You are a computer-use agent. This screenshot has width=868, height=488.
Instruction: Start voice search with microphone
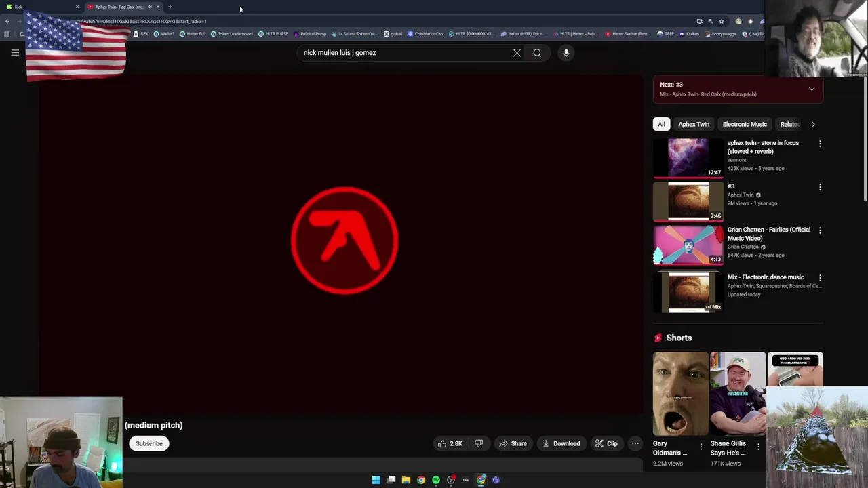click(566, 53)
